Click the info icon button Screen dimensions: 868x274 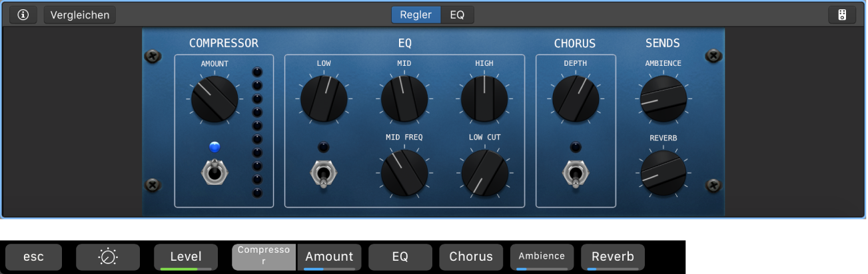point(23,15)
